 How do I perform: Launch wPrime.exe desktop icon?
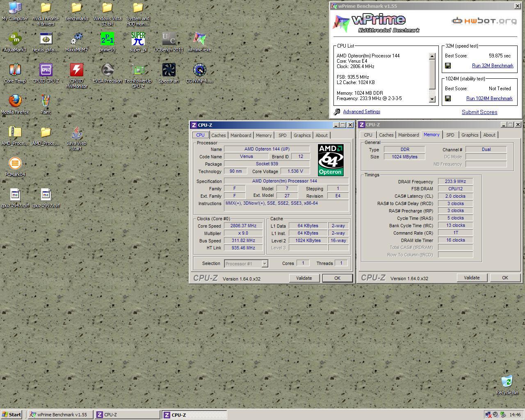click(199, 42)
